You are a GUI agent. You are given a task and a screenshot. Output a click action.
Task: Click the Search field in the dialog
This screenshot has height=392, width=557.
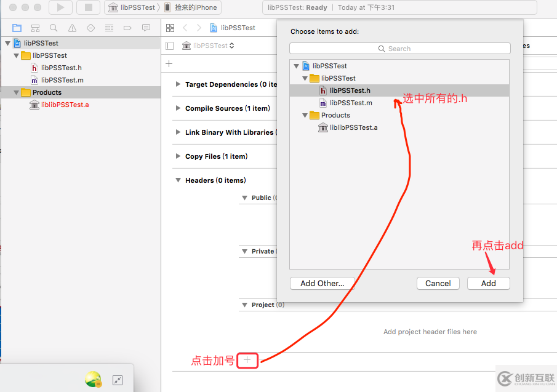[399, 49]
